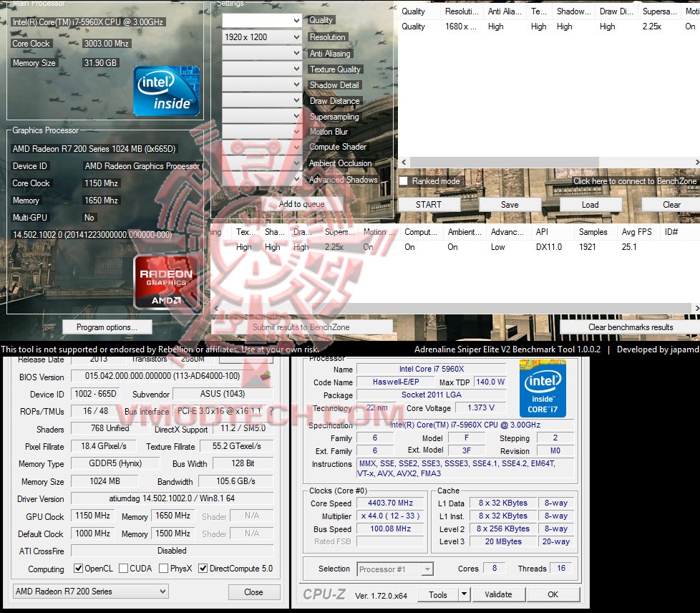This screenshot has width=700, height=613.
Task: Click the Radeon Graphics AMD logo
Action: pos(166,281)
